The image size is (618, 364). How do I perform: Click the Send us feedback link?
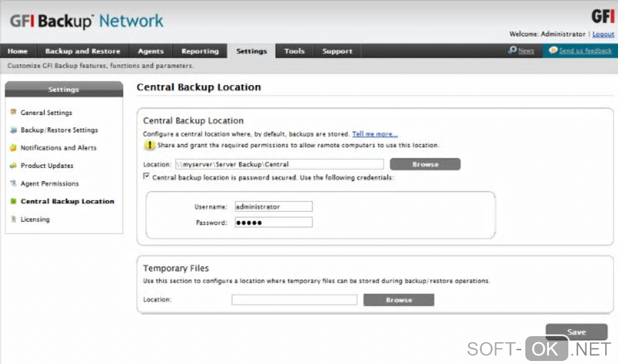tap(585, 51)
